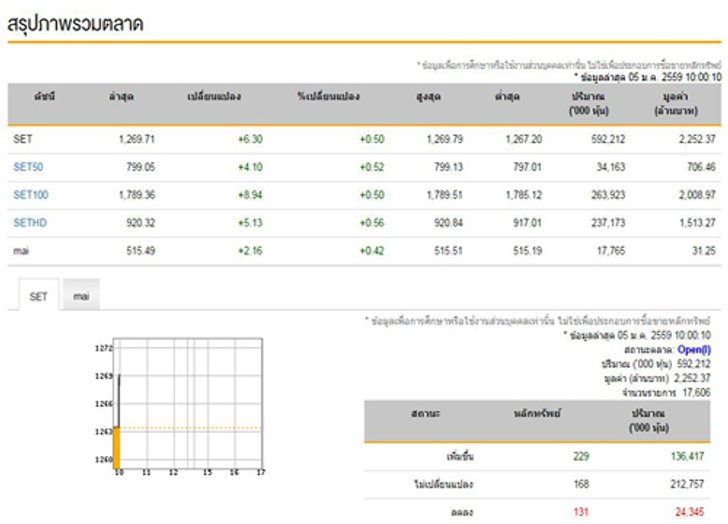Viewport: 728px width, 524px height.
Task: Select declining volume 24,345
Action: 689,512
